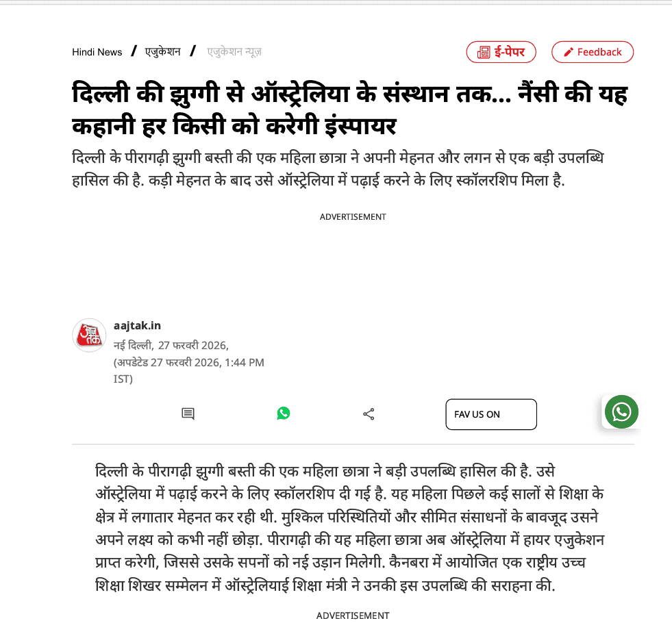The width and height of the screenshot is (672, 623).
Task: Click the Aaj Tak logo avatar
Action: click(89, 335)
